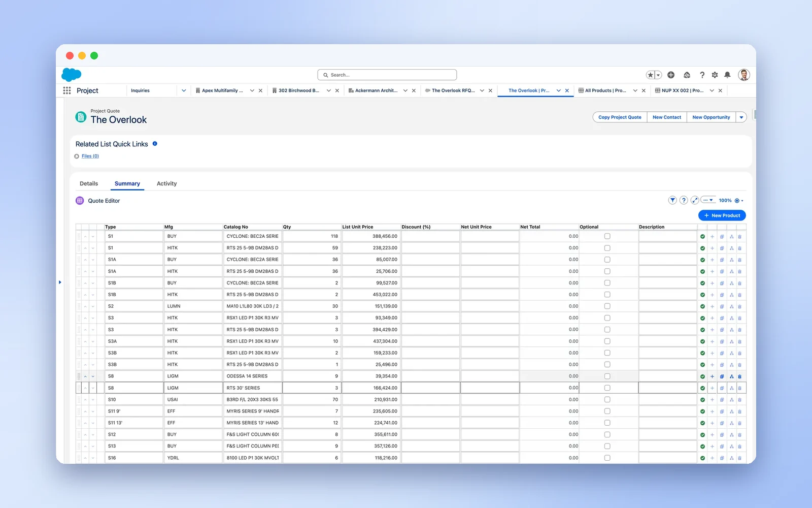
Task: Tick Optional checkbox for S1 BUY row
Action: tap(607, 236)
